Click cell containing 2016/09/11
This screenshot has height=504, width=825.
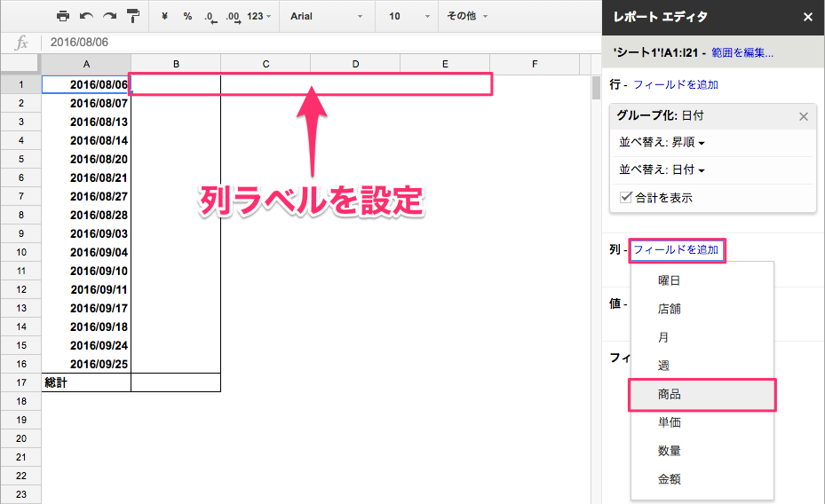click(86, 289)
